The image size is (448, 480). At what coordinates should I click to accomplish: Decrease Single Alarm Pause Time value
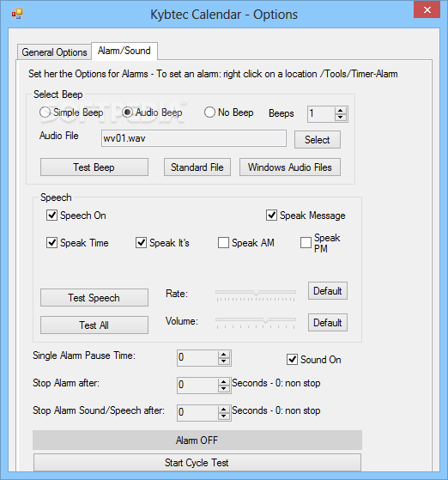224,362
